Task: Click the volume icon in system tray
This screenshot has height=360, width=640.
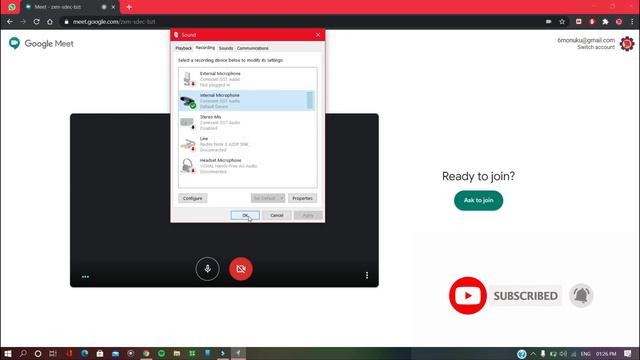Action: (x=563, y=354)
